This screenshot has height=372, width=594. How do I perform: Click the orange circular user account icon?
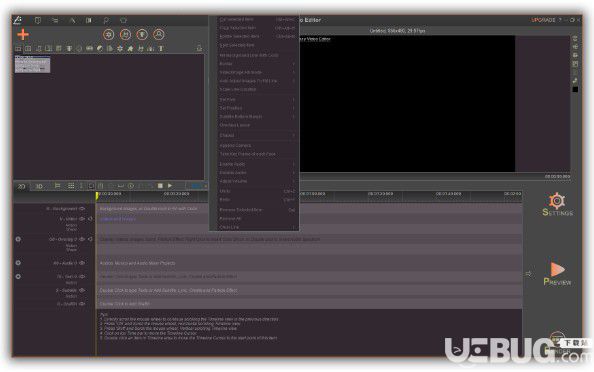[159, 34]
